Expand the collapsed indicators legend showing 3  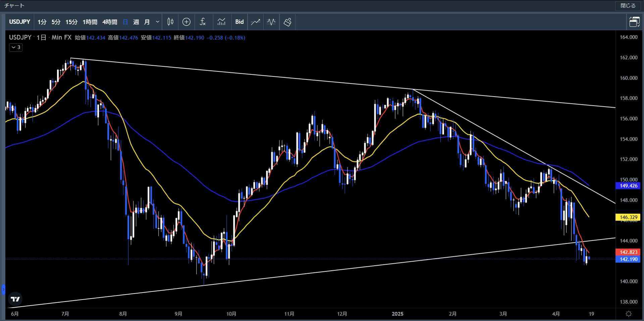click(16, 47)
